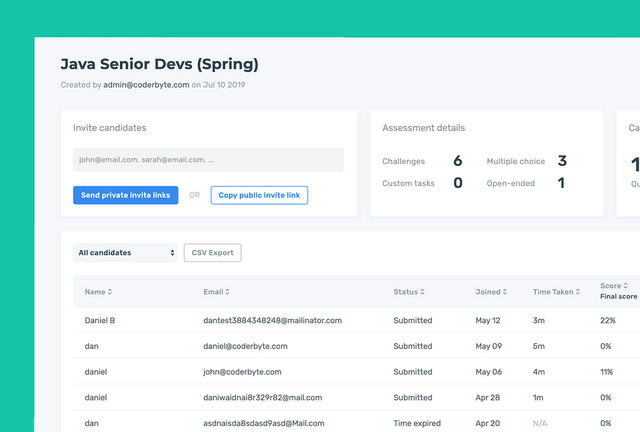This screenshot has height=432, width=640.
Task: Click the Java Senior Devs (Spring) title
Action: [159, 64]
